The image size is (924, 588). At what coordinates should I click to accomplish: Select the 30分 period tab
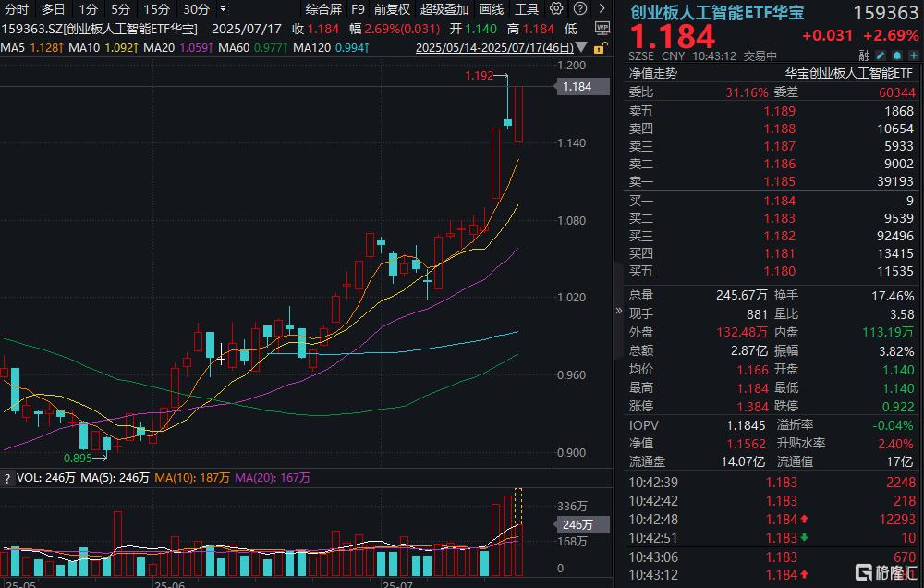pyautogui.click(x=196, y=9)
